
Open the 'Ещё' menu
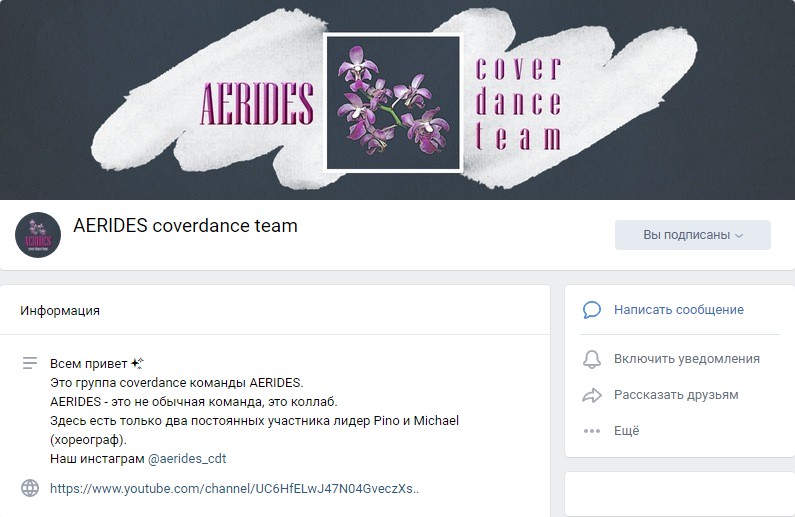(x=627, y=431)
